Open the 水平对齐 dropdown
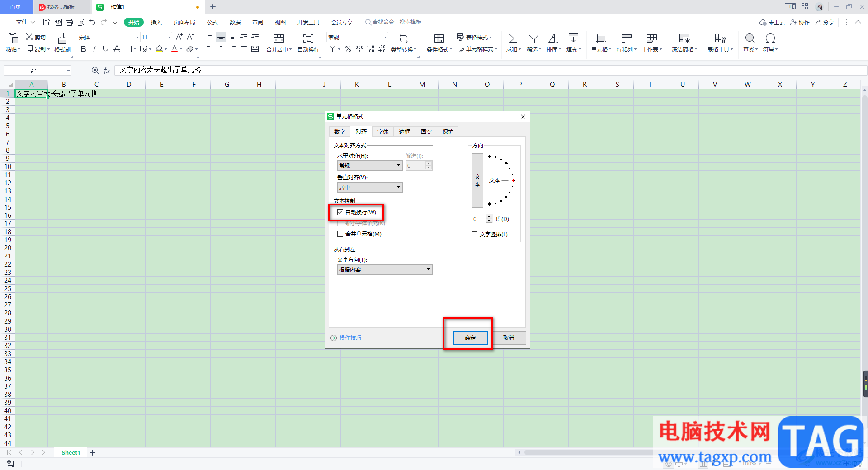868x470 pixels. coord(370,166)
